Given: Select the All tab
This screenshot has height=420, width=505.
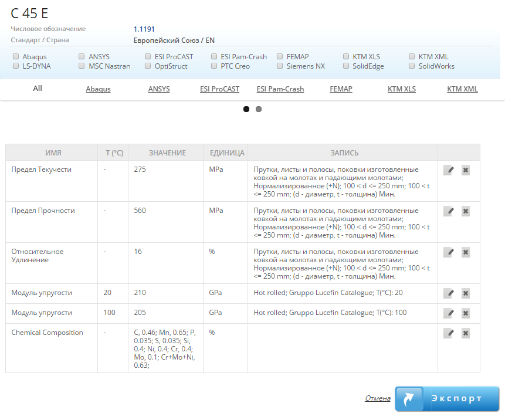Looking at the screenshot, I should tap(38, 88).
